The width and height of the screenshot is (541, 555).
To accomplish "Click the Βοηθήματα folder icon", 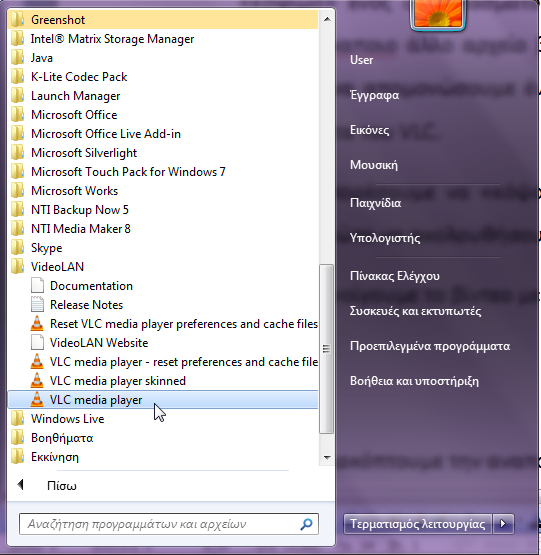I will (x=17, y=438).
